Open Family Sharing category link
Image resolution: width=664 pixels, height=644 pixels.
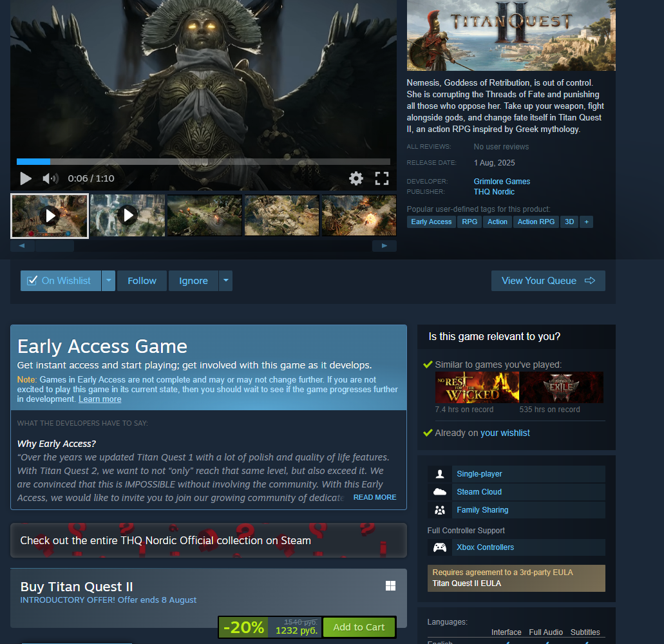[482, 510]
